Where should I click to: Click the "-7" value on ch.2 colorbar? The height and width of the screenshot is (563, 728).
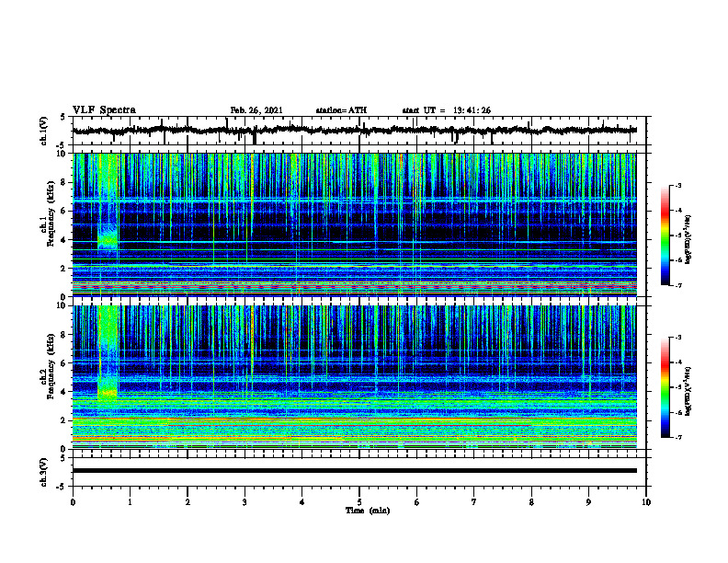coord(678,437)
